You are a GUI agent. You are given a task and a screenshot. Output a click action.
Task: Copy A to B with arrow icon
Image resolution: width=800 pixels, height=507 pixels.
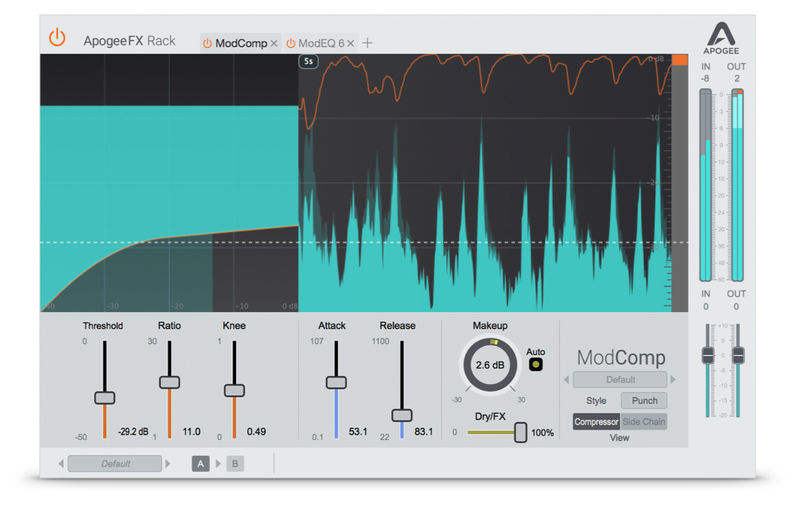click(218, 464)
